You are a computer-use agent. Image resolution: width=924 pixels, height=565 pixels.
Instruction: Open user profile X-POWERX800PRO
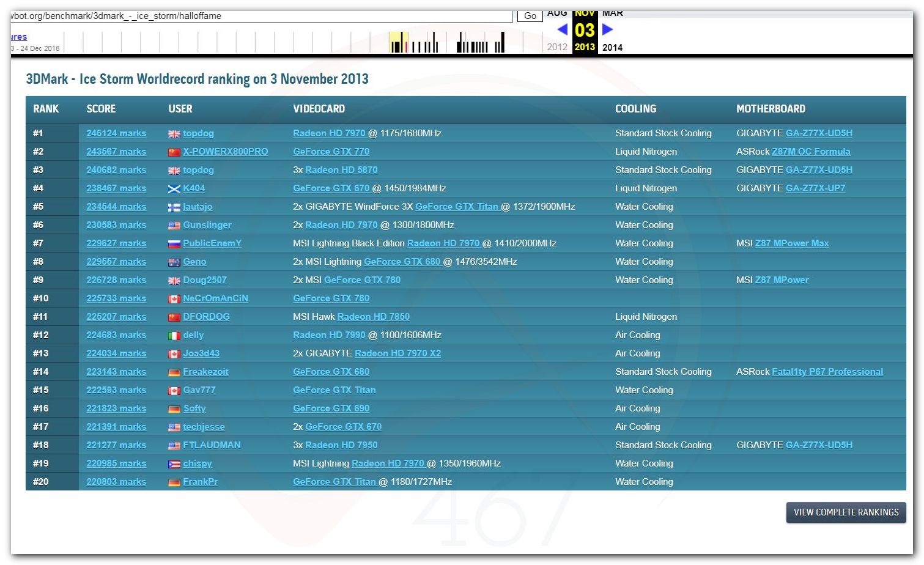[225, 152]
